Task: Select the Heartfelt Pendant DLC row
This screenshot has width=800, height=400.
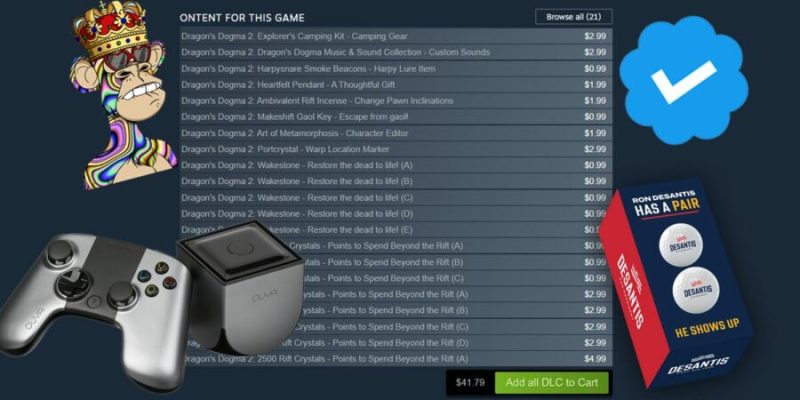Action: coord(396,85)
